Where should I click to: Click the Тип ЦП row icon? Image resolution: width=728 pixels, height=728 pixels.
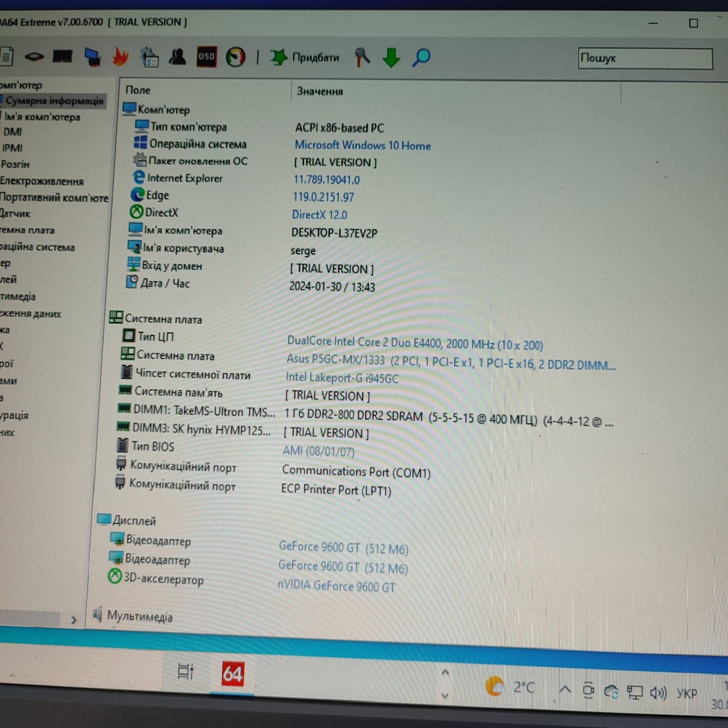pyautogui.click(x=129, y=335)
